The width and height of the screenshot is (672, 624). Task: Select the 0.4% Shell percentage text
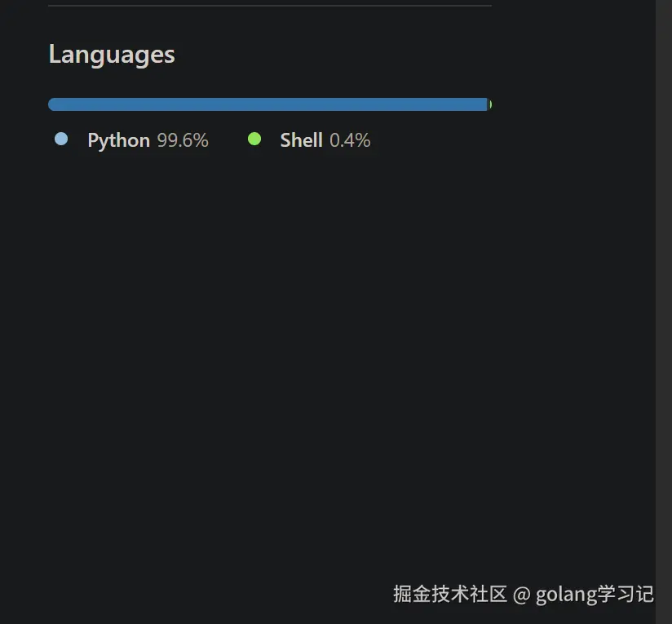350,140
